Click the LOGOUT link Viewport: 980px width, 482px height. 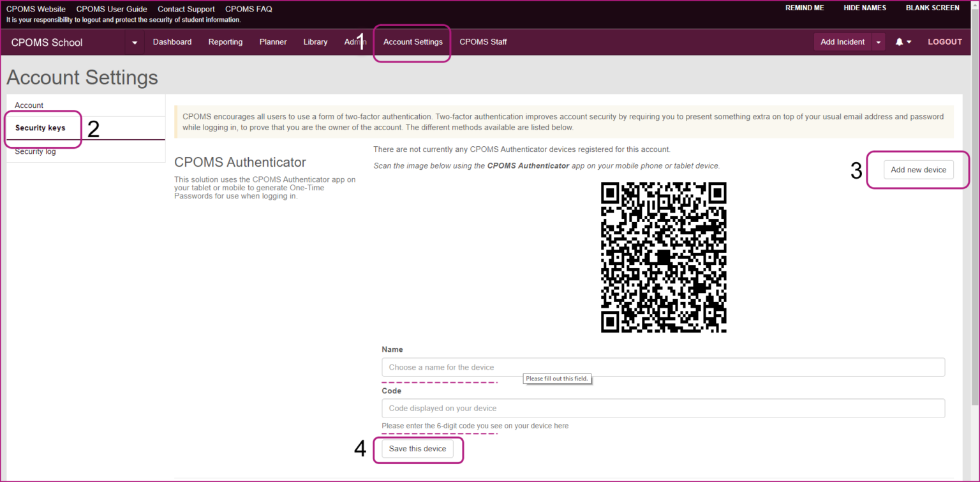[x=944, y=42]
